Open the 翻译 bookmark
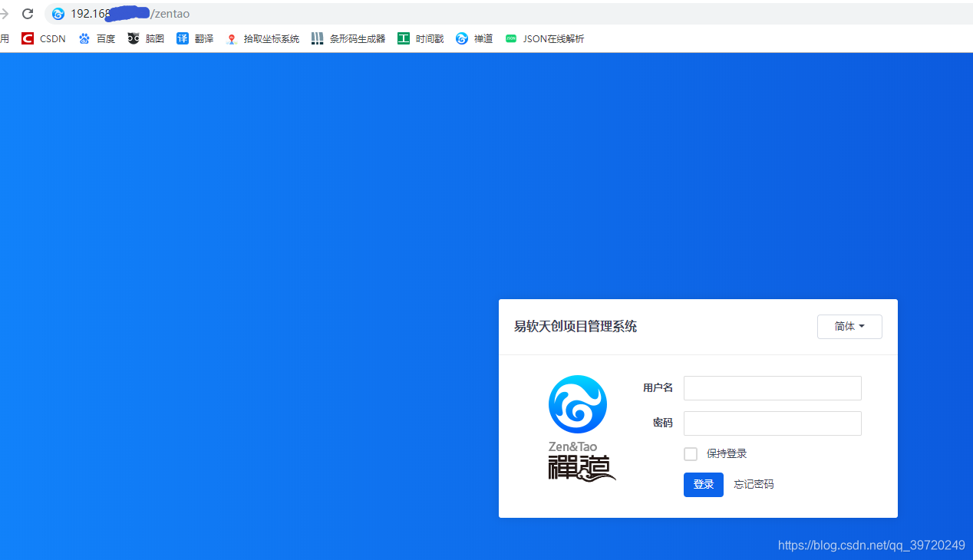 point(195,38)
